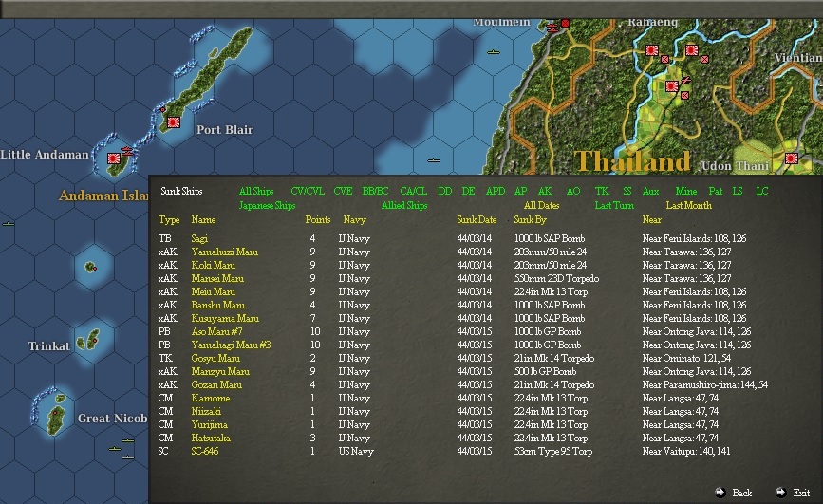Screen dimensions: 823x504
Task: Filter sunk ships by AK
Action: [x=545, y=191]
